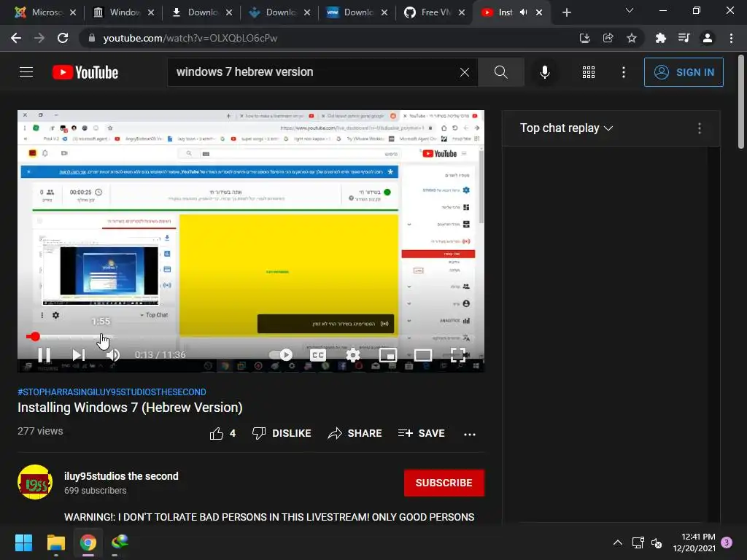Search with your voice microphone

pos(544,72)
